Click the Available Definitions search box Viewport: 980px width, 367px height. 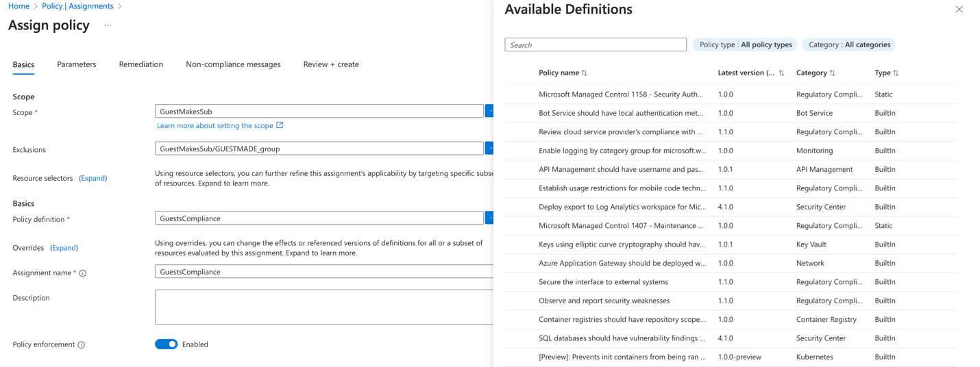click(x=595, y=45)
